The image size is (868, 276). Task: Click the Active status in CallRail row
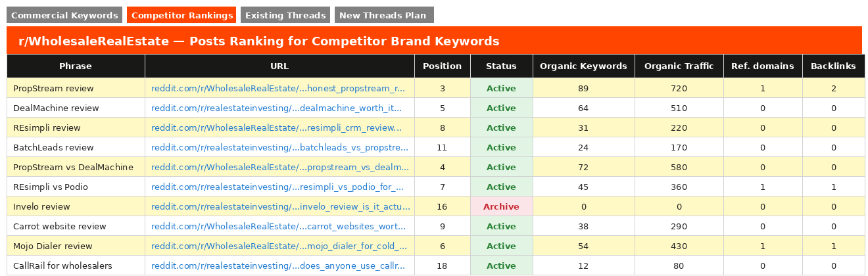pyautogui.click(x=501, y=265)
